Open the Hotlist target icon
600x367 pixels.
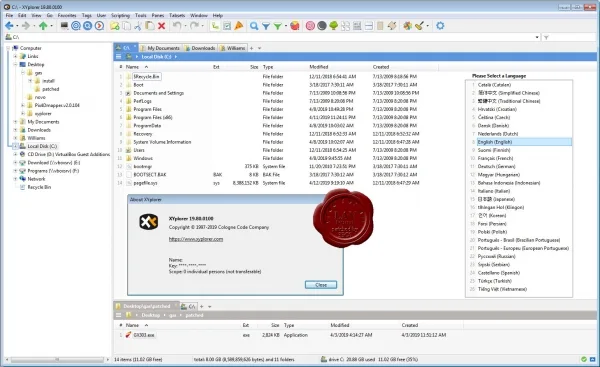[76, 26]
